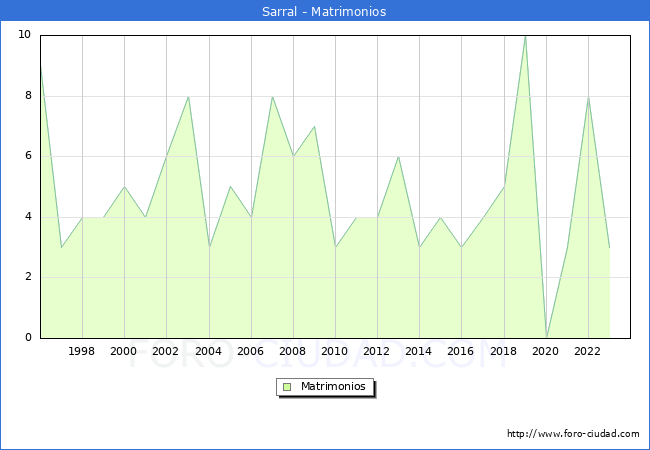
Task: Click the 'Matrimonios' legend label
Action: click(x=333, y=386)
